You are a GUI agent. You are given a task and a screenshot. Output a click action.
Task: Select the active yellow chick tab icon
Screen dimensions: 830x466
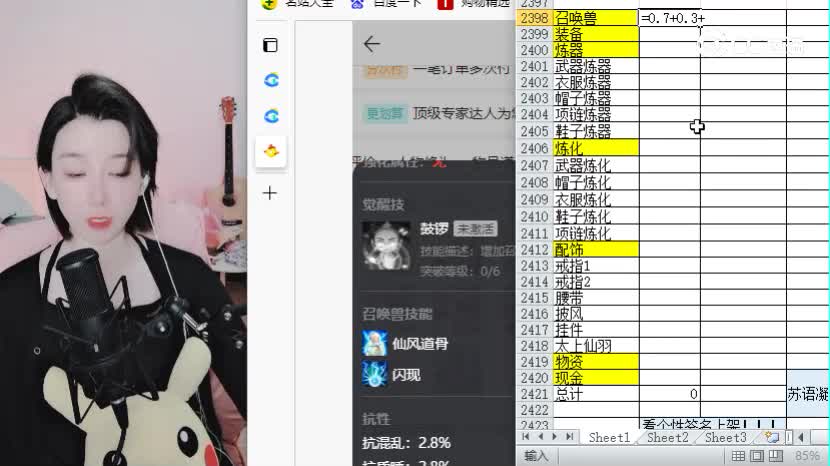click(x=271, y=151)
